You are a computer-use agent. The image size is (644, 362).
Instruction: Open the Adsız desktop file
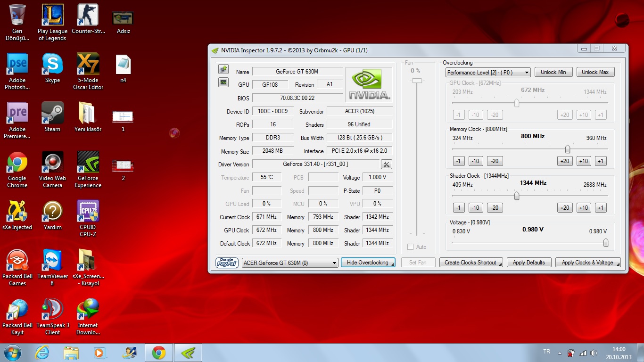[123, 21]
